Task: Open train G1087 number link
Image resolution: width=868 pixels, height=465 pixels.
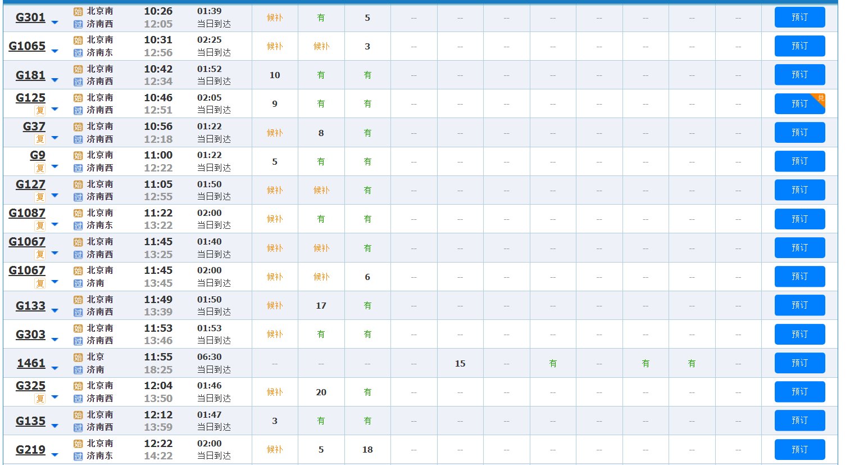Action: pos(27,213)
